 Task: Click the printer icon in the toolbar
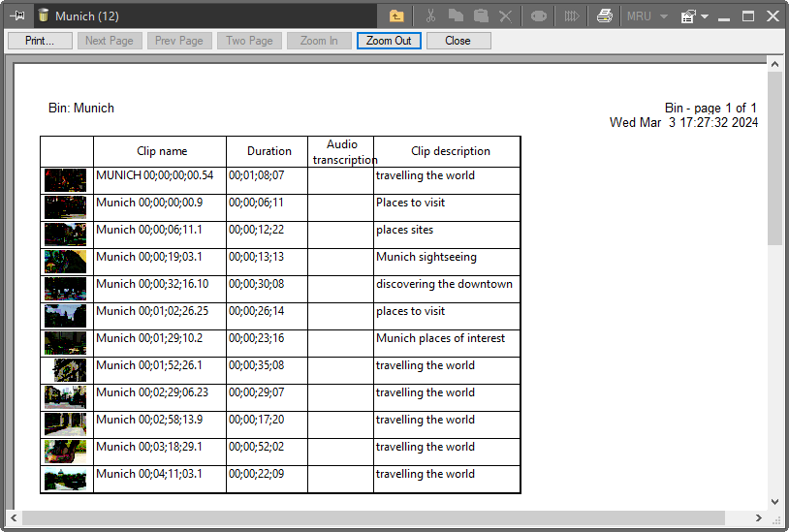click(x=604, y=16)
